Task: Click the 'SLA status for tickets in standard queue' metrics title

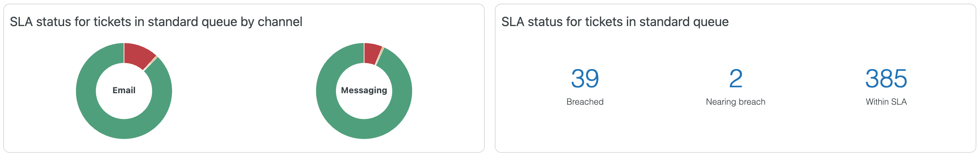Action: click(615, 22)
